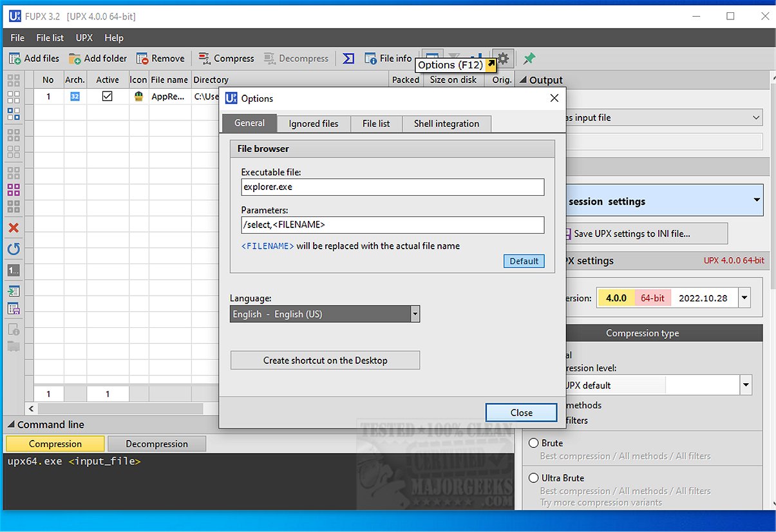The image size is (776, 532).
Task: Switch to the File list tab in Options
Action: (x=376, y=124)
